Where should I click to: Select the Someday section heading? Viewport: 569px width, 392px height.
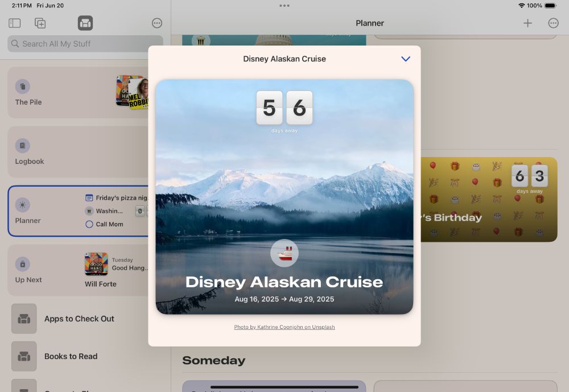click(x=214, y=360)
